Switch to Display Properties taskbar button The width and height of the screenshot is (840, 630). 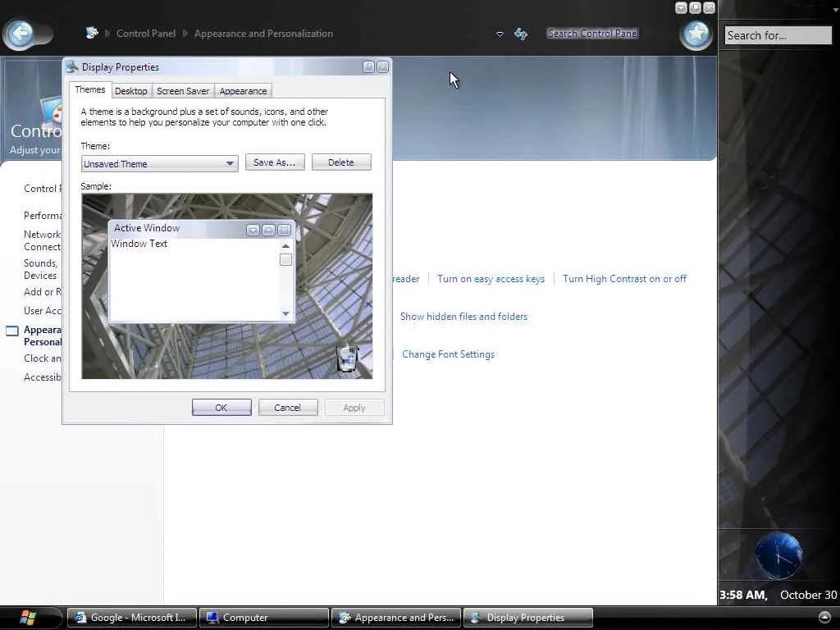pyautogui.click(x=528, y=618)
